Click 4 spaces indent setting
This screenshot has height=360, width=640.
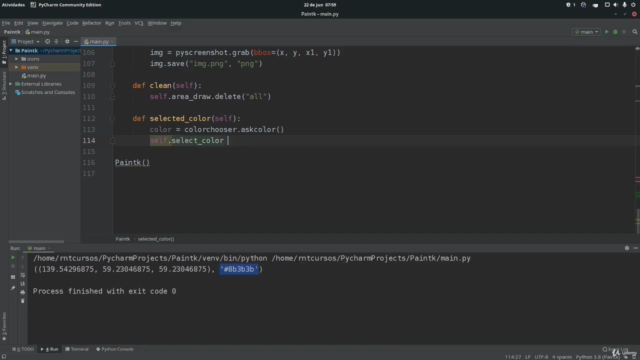(x=562, y=357)
